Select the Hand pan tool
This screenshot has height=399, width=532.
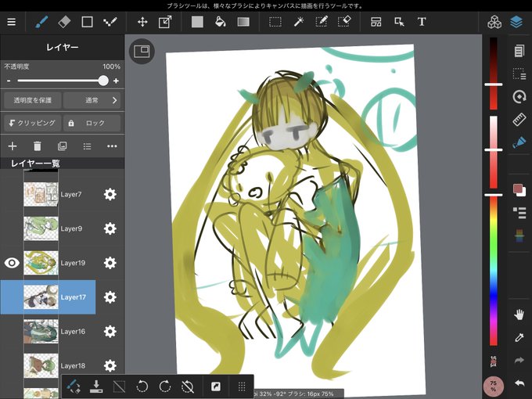point(519,315)
